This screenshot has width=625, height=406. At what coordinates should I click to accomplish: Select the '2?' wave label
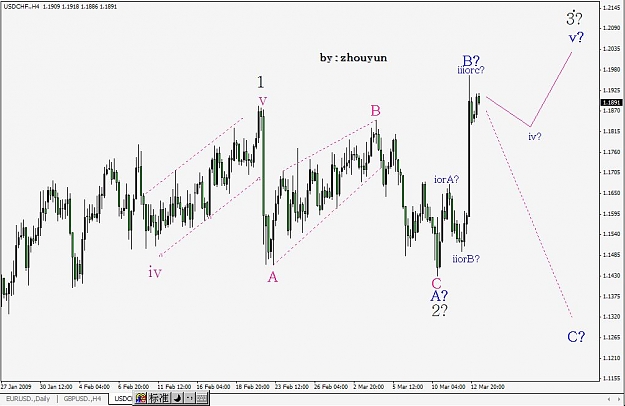click(x=439, y=310)
